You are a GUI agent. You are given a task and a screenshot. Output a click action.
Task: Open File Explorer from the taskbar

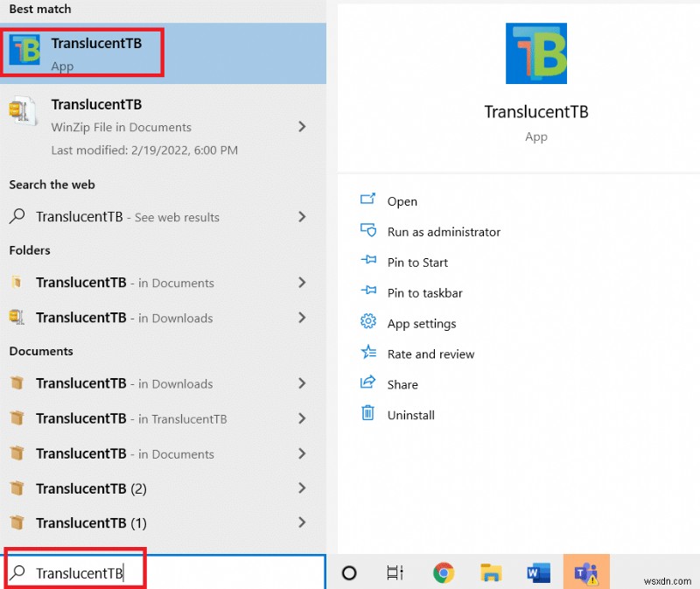point(491,572)
